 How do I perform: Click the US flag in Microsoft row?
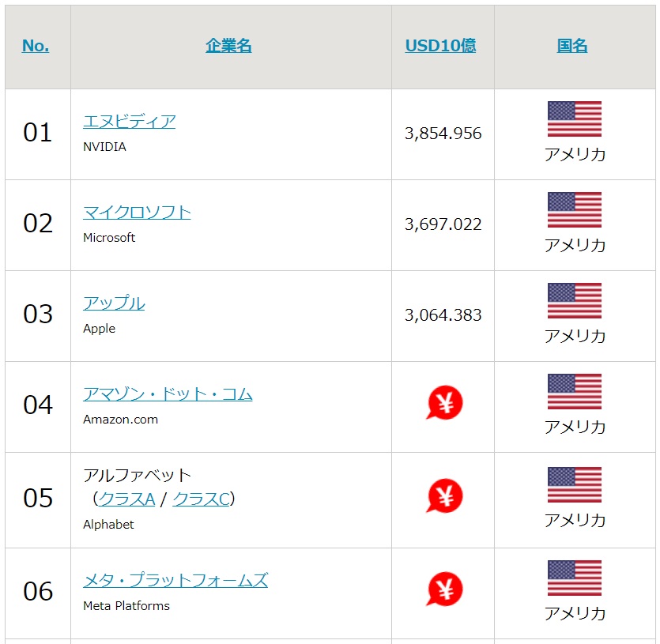click(x=574, y=210)
